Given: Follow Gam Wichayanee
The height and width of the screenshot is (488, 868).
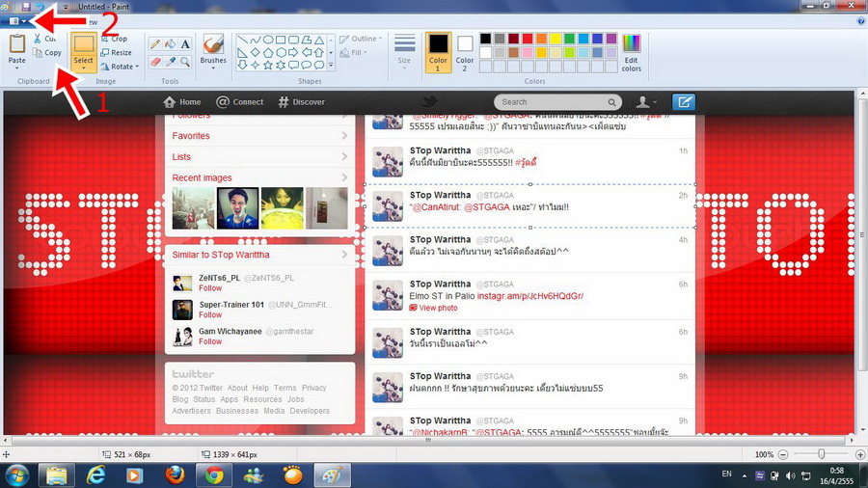Looking at the screenshot, I should (x=210, y=341).
